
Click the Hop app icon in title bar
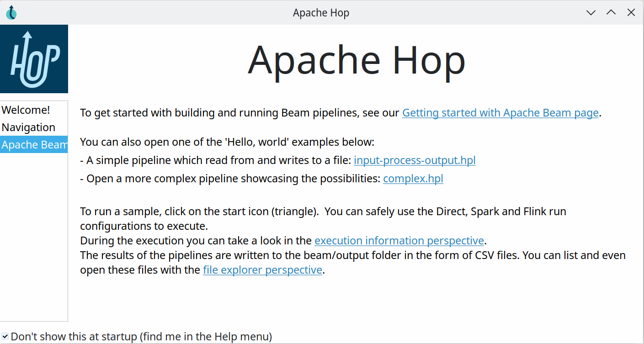coord(11,12)
